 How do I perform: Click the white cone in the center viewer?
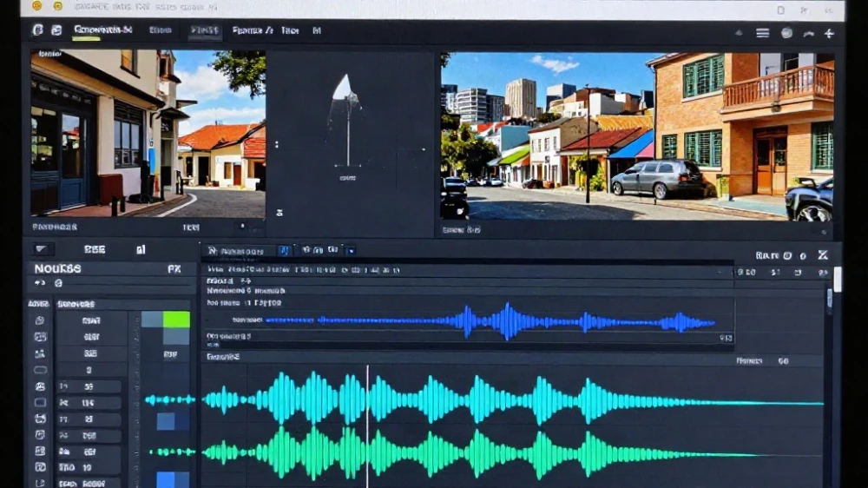(x=343, y=89)
